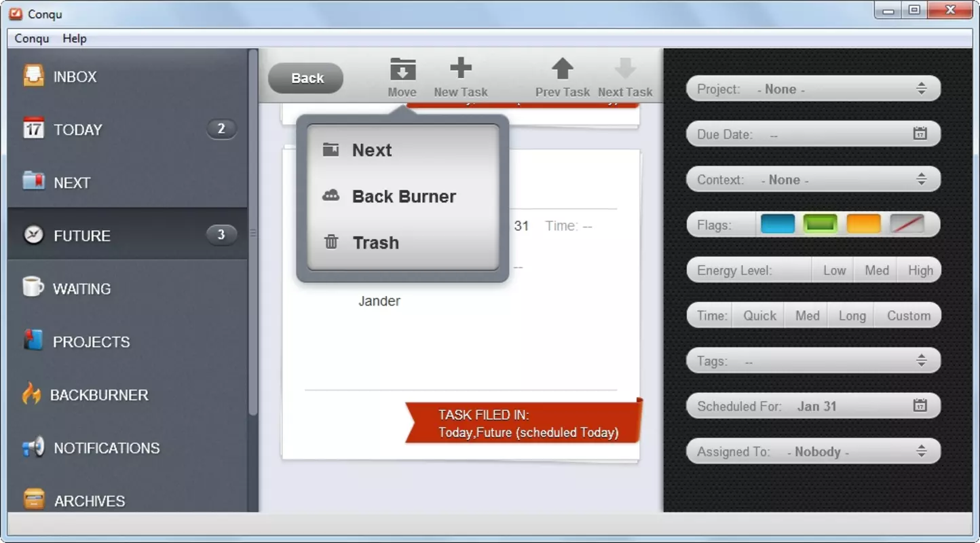Open the Assigned To dropdown

[814, 451]
